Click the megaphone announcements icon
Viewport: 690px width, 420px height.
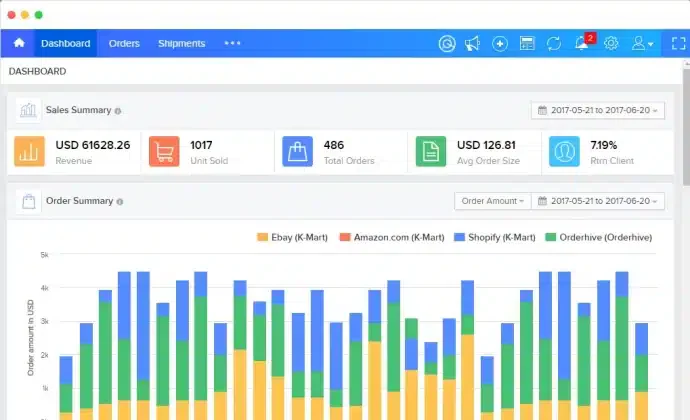(473, 44)
